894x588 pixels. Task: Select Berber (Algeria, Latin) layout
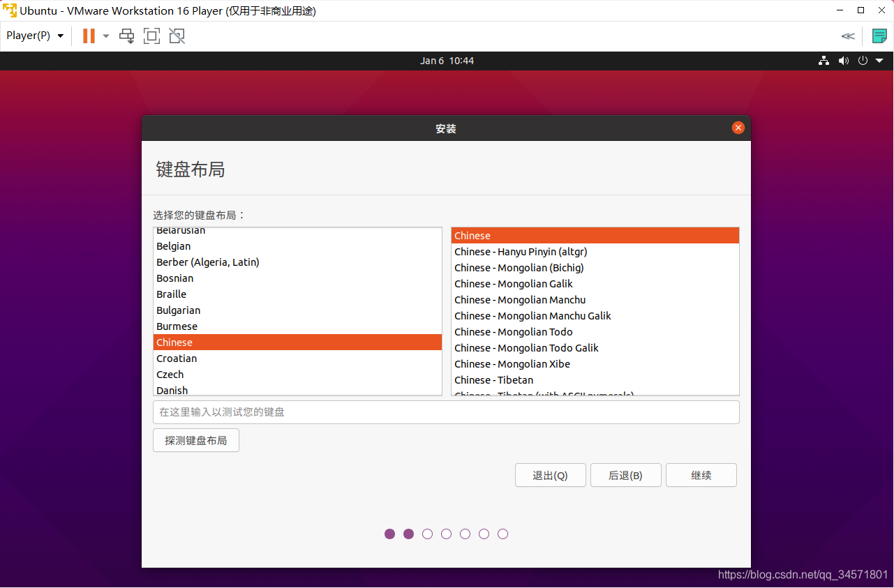[297, 262]
